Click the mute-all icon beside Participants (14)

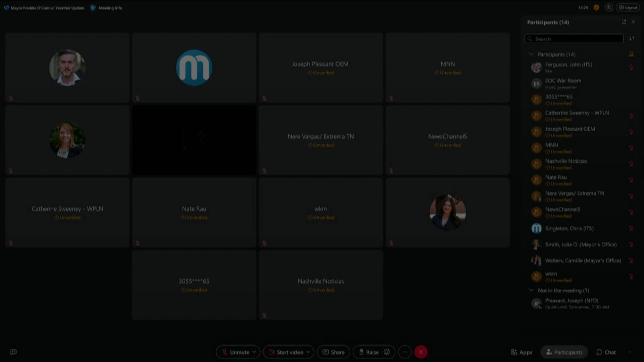(631, 54)
